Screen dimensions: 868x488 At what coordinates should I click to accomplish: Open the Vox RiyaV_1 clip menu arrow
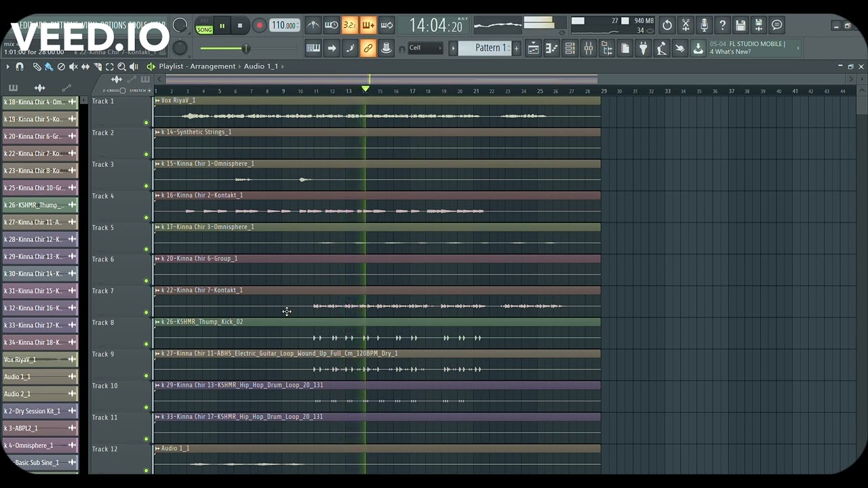coord(157,100)
